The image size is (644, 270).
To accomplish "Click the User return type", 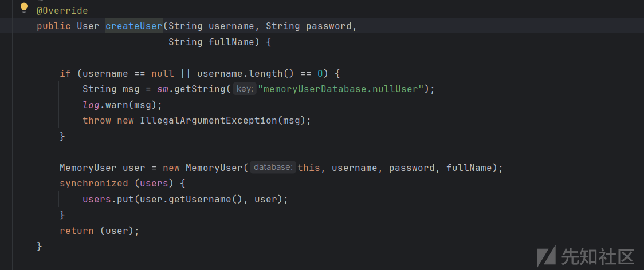I will click(x=88, y=26).
